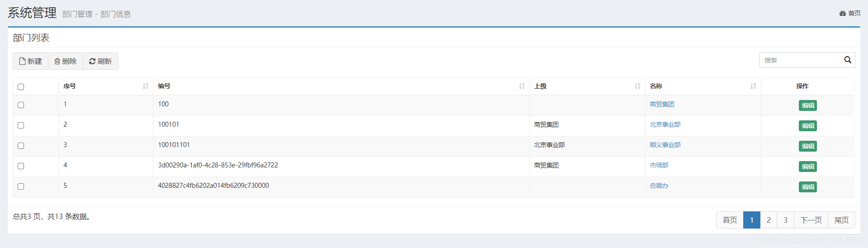The image size is (868, 248).
Task: Click 编辑 button for 北京事业部 row
Action: click(808, 126)
